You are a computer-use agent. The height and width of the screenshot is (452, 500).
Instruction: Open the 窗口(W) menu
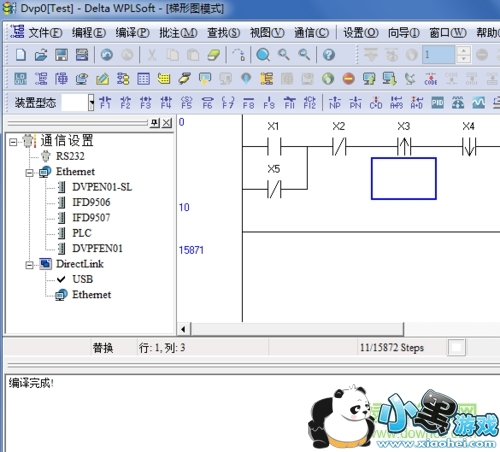[x=447, y=33]
